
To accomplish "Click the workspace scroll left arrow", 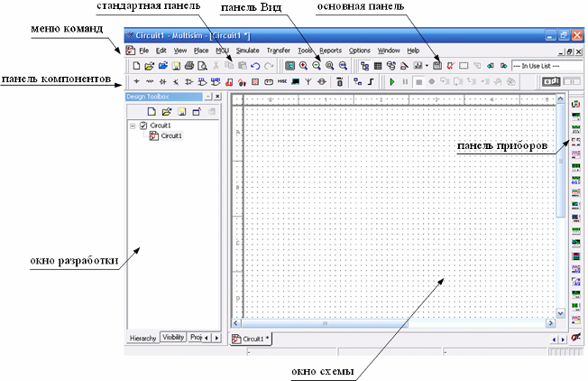I will coord(236,323).
